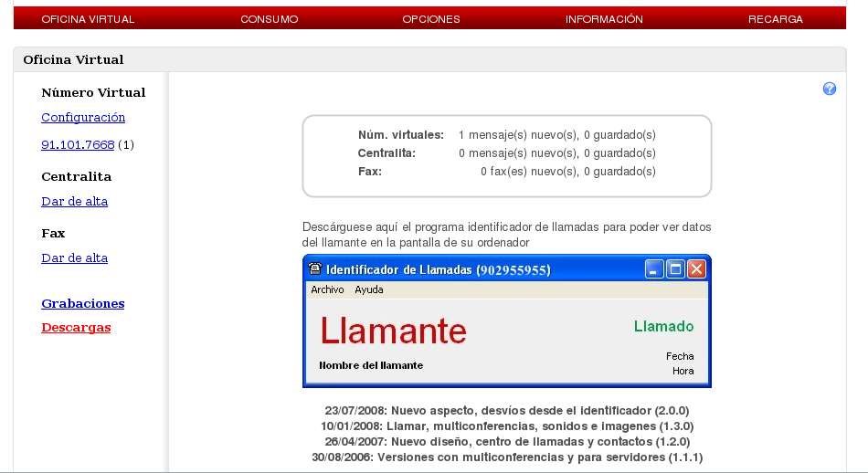Click the blue help question mark icon
Screen dimensions: 868x473
point(830,89)
